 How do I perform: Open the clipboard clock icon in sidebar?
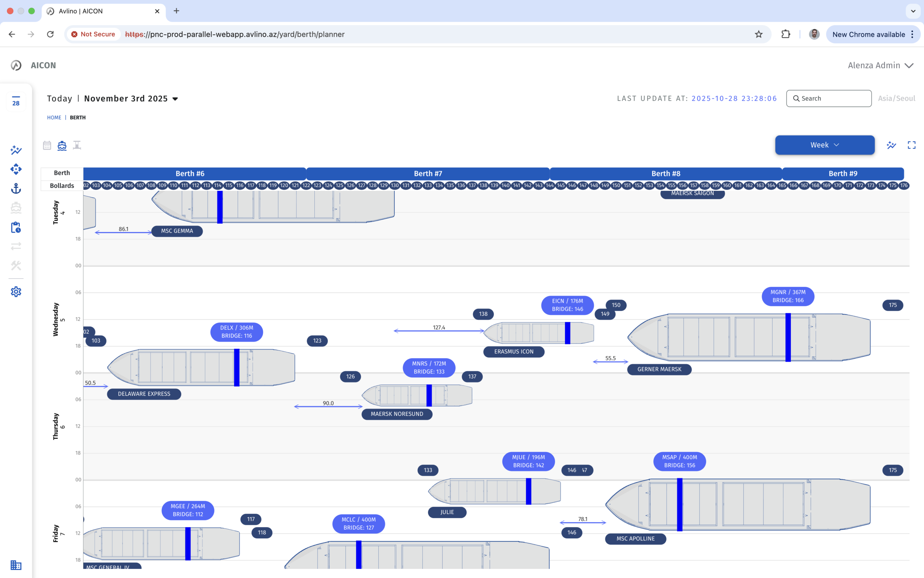click(16, 227)
